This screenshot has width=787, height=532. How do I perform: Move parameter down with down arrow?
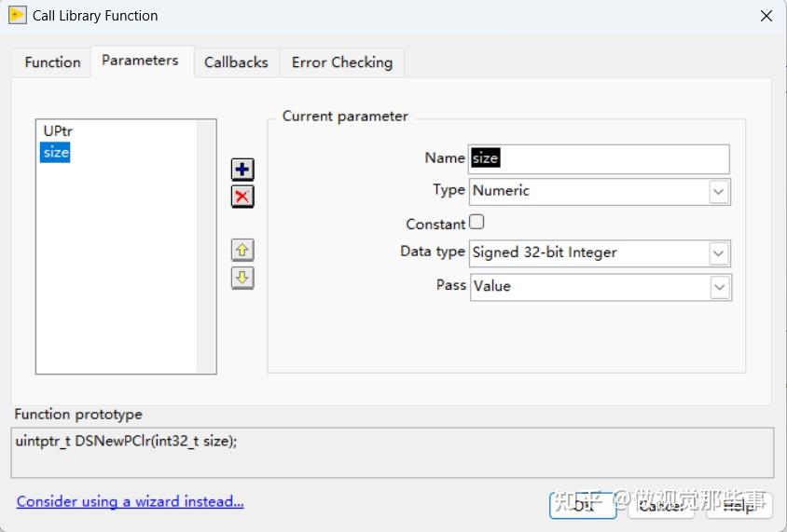(242, 278)
